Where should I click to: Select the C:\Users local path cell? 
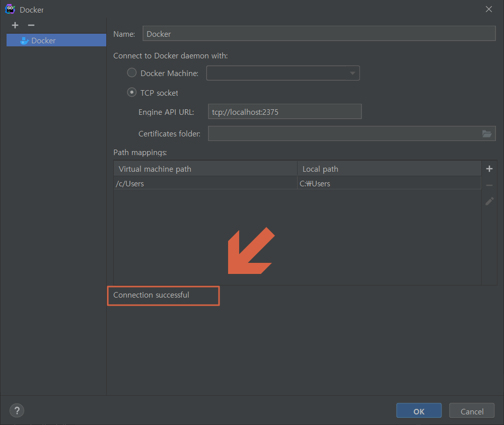coord(389,183)
